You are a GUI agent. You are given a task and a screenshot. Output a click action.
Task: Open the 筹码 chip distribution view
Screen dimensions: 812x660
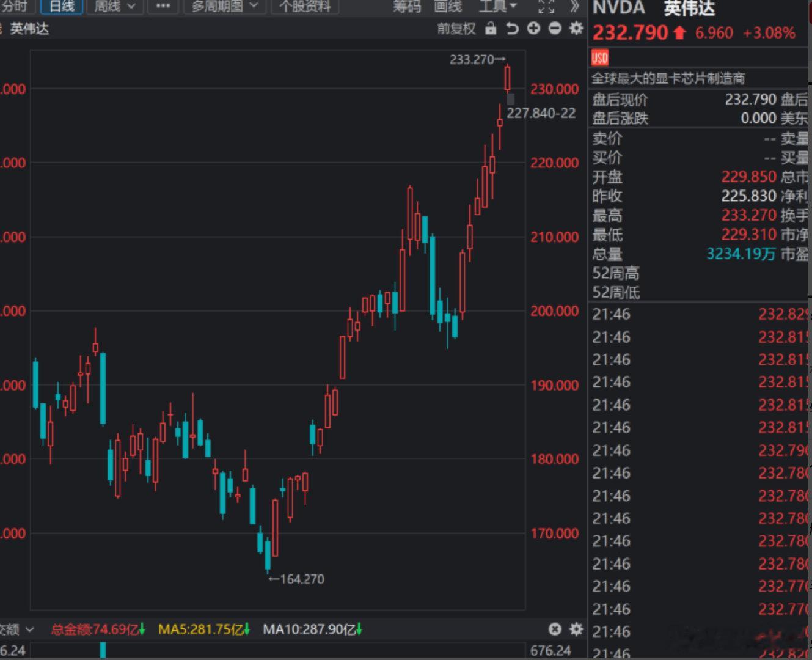coord(407,6)
